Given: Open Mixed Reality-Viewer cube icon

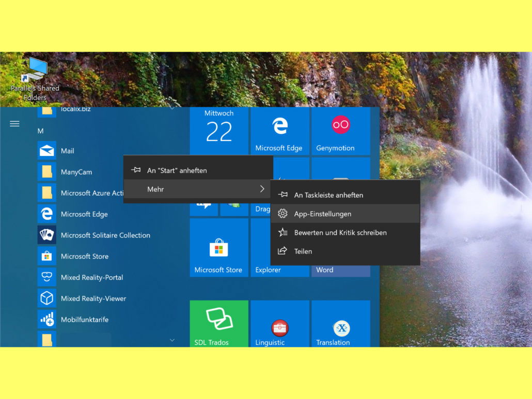Looking at the screenshot, I should click(47, 298).
